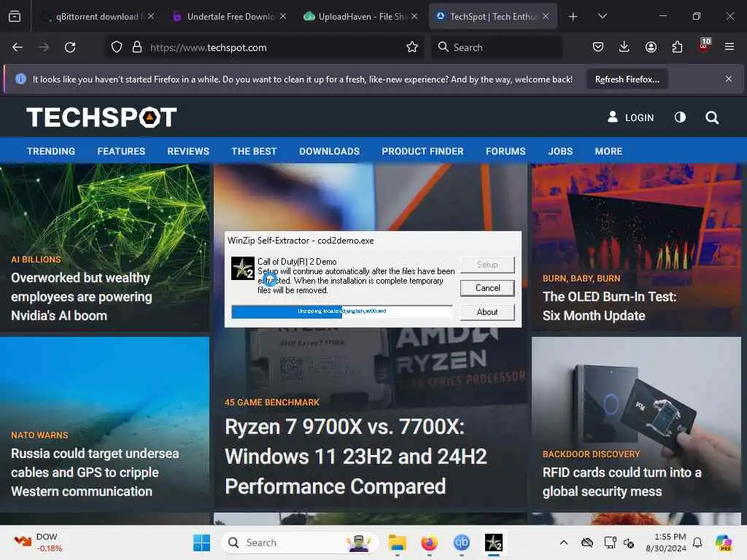Open Ryzen 7 9700X vs. 7700X article
This screenshot has height=560, width=747.
[356, 456]
